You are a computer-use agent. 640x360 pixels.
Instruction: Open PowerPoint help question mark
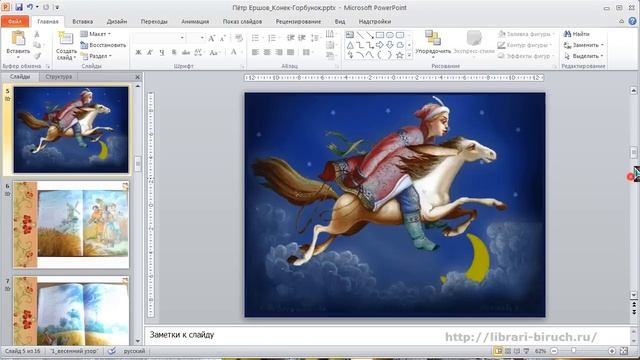coord(632,21)
